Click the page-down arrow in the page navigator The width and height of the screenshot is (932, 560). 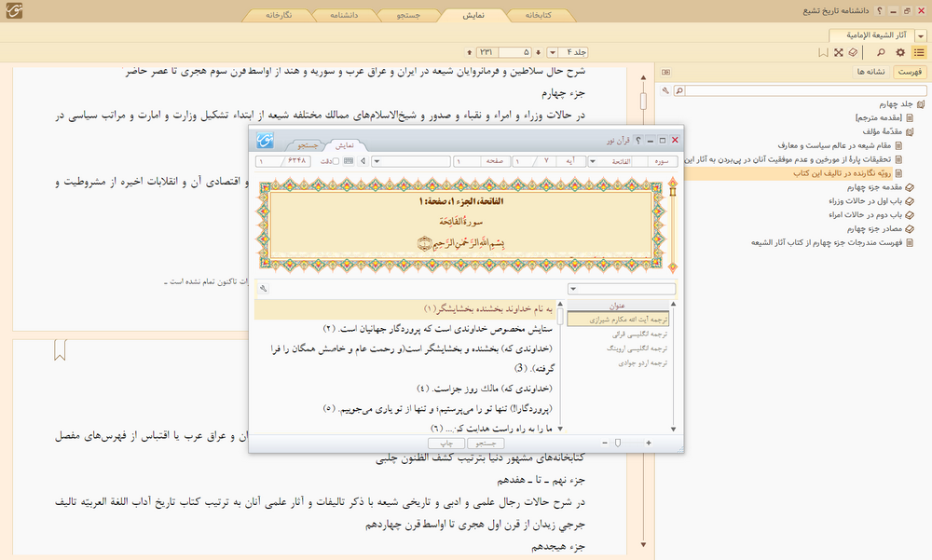pos(539,52)
